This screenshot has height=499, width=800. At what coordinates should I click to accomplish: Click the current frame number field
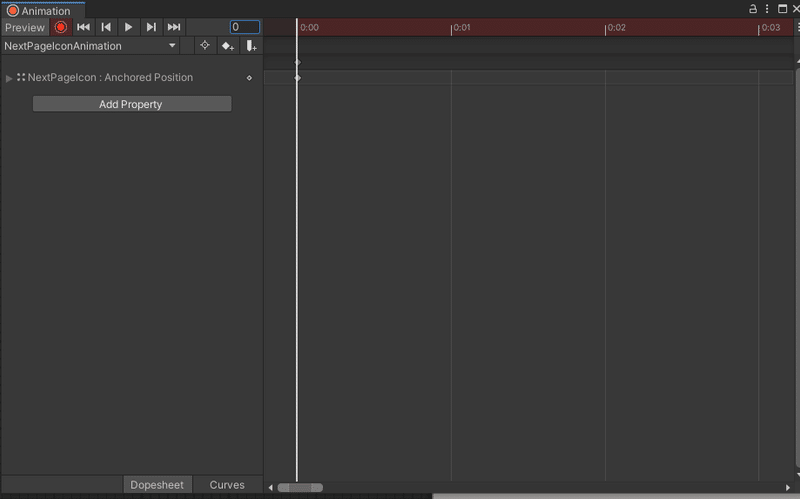pyautogui.click(x=244, y=27)
